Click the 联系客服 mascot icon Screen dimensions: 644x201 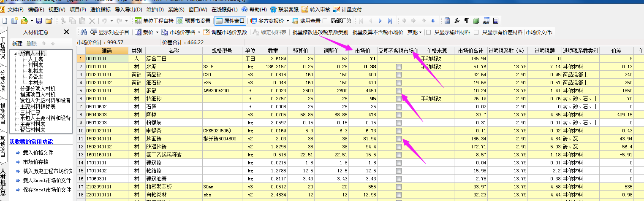(x=274, y=9)
